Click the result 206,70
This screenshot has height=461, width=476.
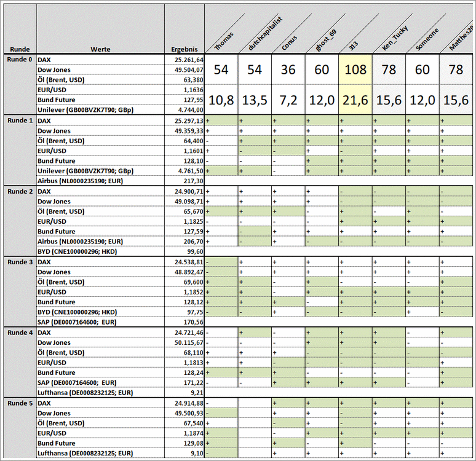193,242
